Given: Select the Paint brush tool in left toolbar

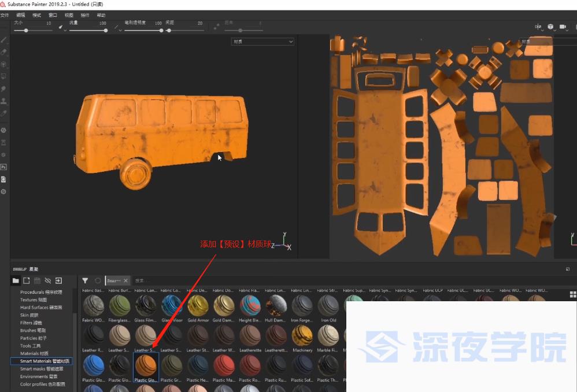Looking at the screenshot, I should [x=4, y=40].
